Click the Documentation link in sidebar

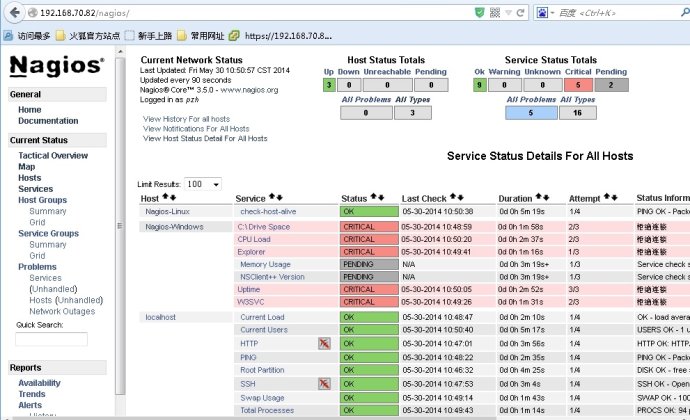tap(48, 121)
